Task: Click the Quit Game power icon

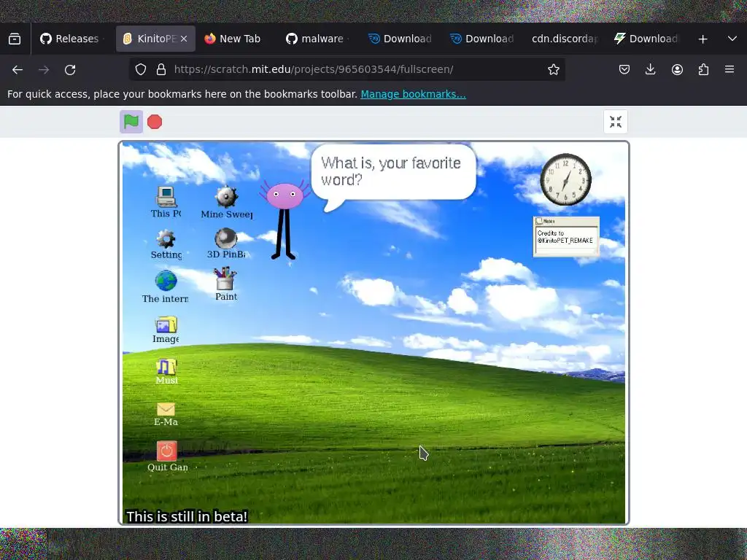Action: pyautogui.click(x=167, y=456)
